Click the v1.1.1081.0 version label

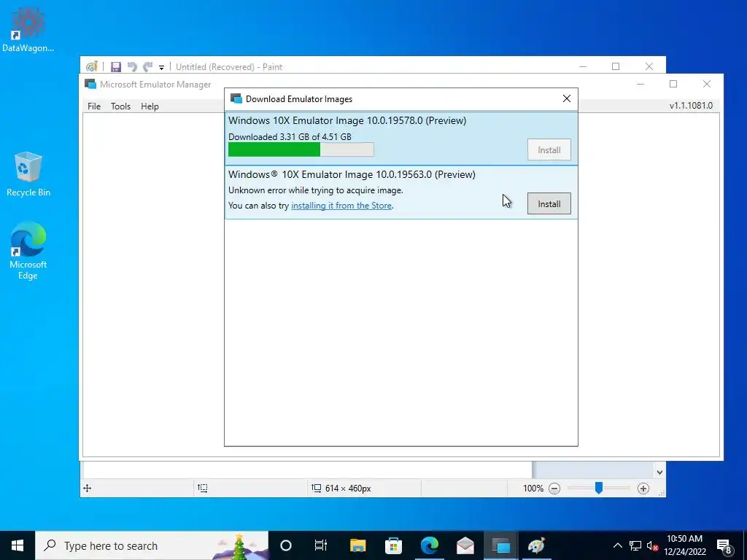click(691, 106)
